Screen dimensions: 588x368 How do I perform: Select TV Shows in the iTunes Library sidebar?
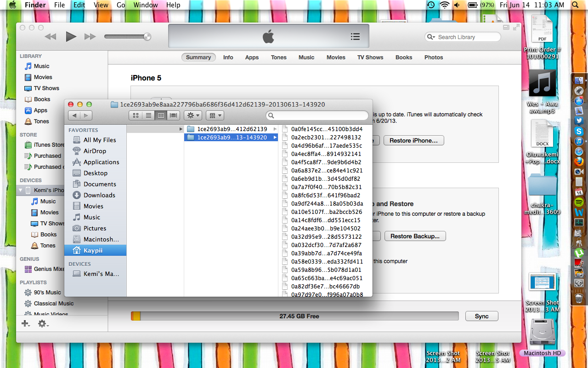pos(46,88)
